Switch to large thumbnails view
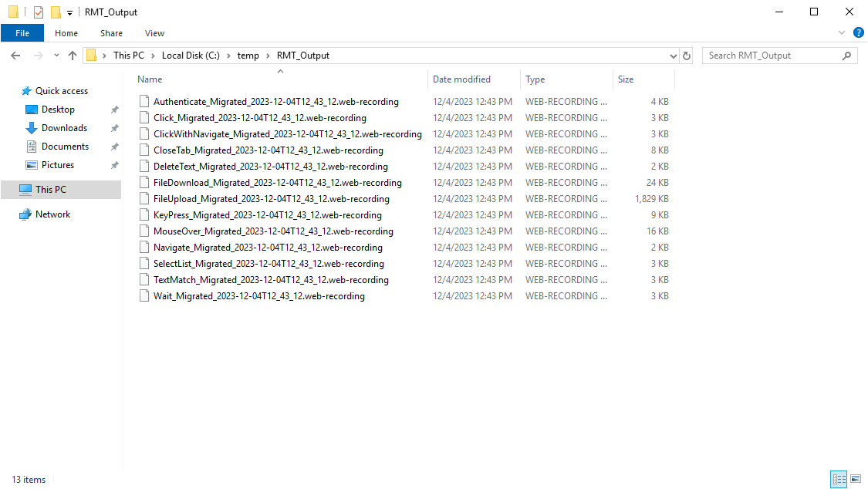The height and width of the screenshot is (489, 868). point(856,478)
